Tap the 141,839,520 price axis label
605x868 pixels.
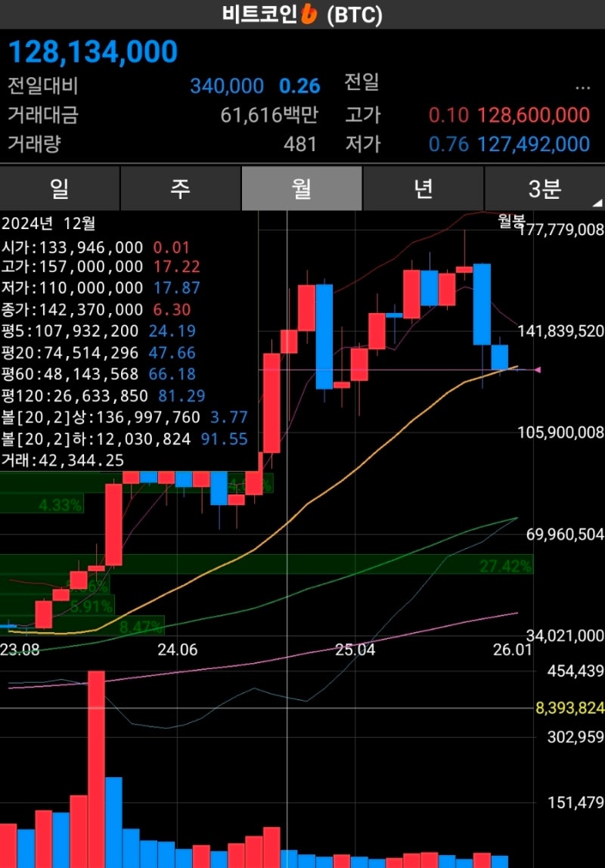click(x=560, y=332)
